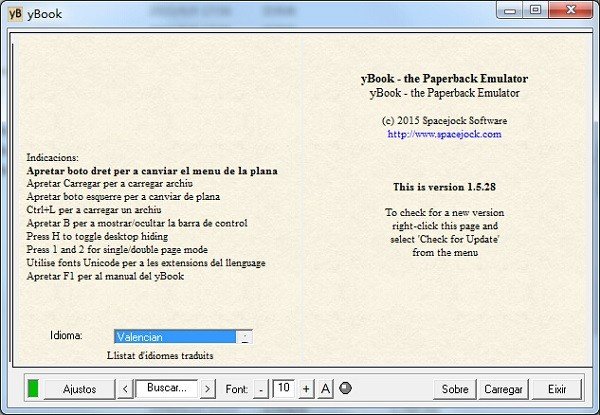
Task: Open the Ajustos settings button
Action: 79,389
